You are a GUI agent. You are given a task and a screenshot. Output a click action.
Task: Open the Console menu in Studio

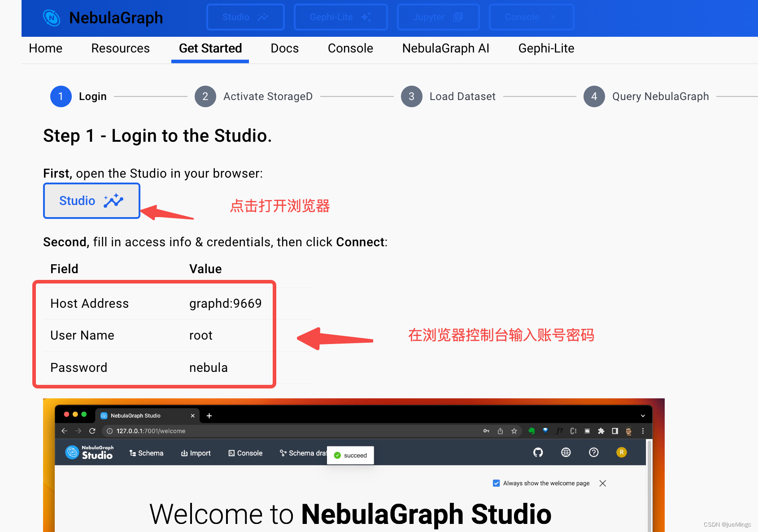coord(245,453)
